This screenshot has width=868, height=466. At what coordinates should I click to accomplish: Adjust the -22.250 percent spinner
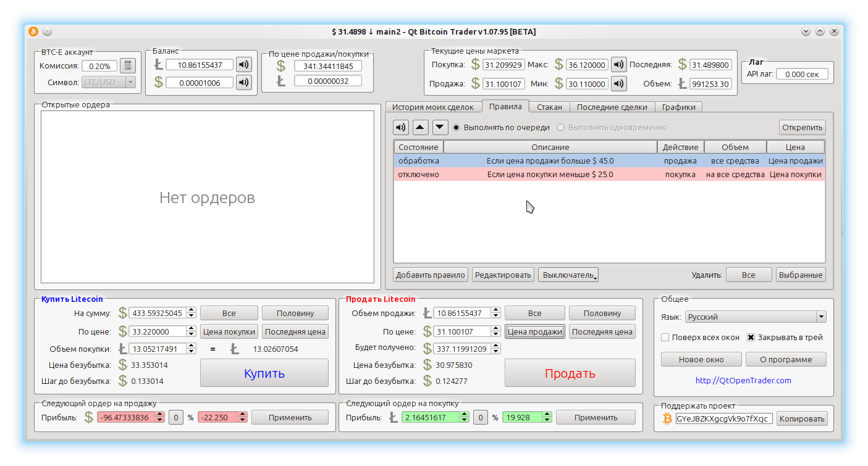point(243,417)
